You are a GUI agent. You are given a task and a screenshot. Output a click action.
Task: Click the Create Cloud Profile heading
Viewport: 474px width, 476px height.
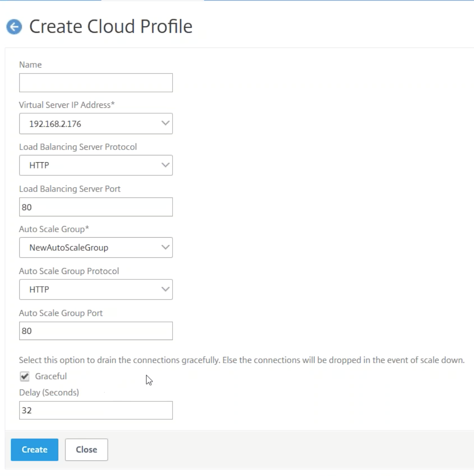[x=111, y=27]
